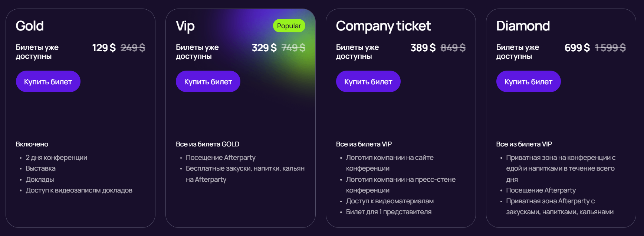Click "Посещение Afterparty" in the Vip card
644x236 pixels.
220,158
